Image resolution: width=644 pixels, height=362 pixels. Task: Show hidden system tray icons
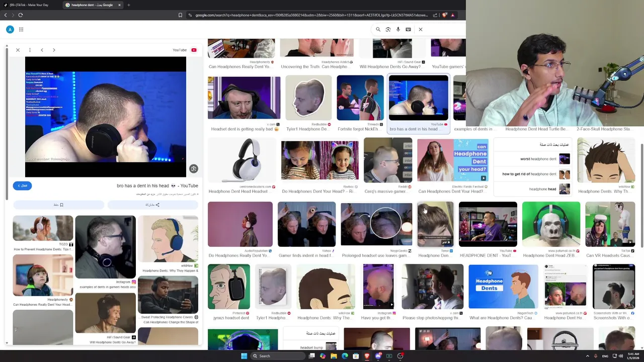[587, 356]
